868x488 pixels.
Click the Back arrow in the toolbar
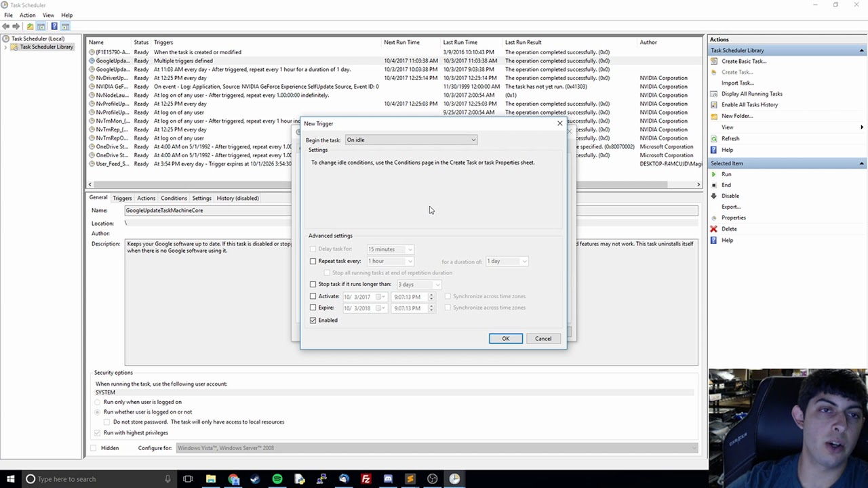(6, 26)
